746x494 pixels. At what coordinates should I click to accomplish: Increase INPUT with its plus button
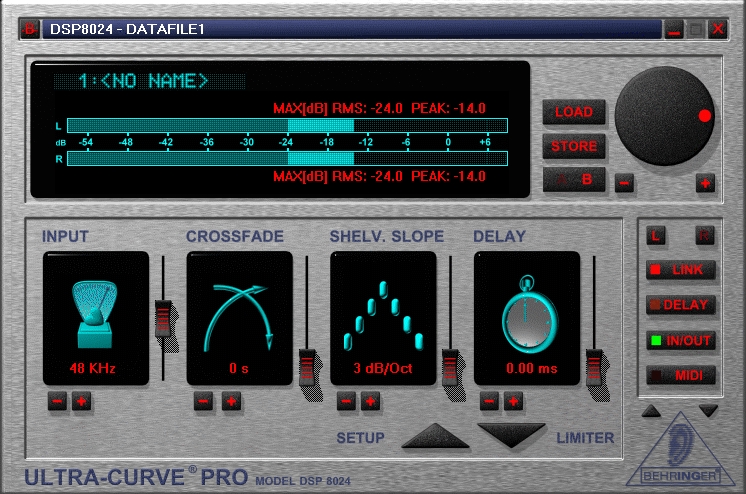[81, 402]
